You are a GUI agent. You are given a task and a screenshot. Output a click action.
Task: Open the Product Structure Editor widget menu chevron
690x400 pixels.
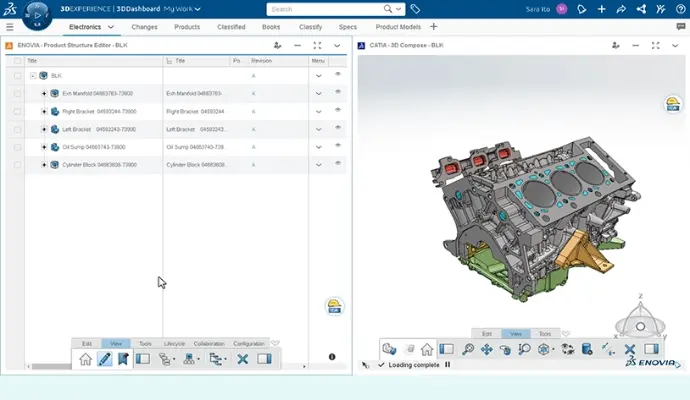click(x=337, y=45)
